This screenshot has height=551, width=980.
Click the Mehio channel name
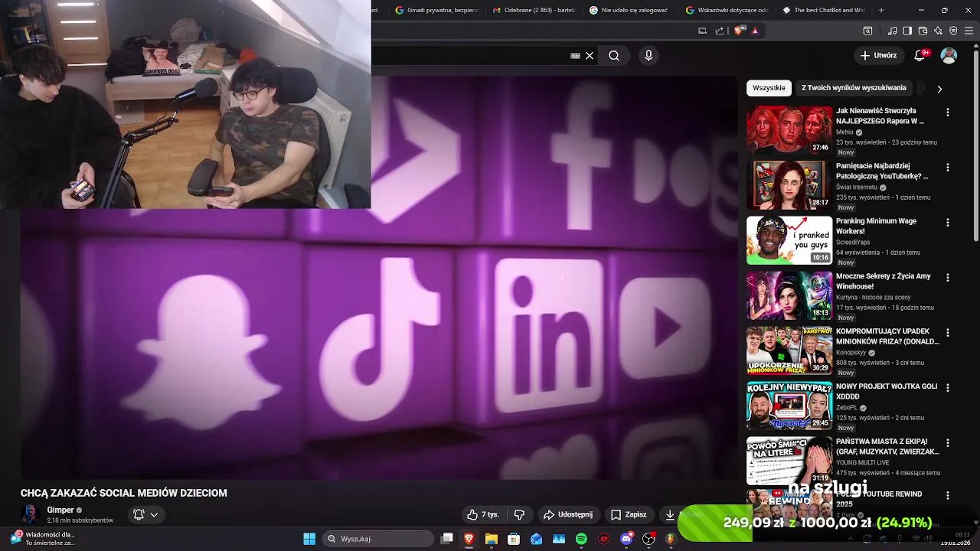click(x=844, y=132)
